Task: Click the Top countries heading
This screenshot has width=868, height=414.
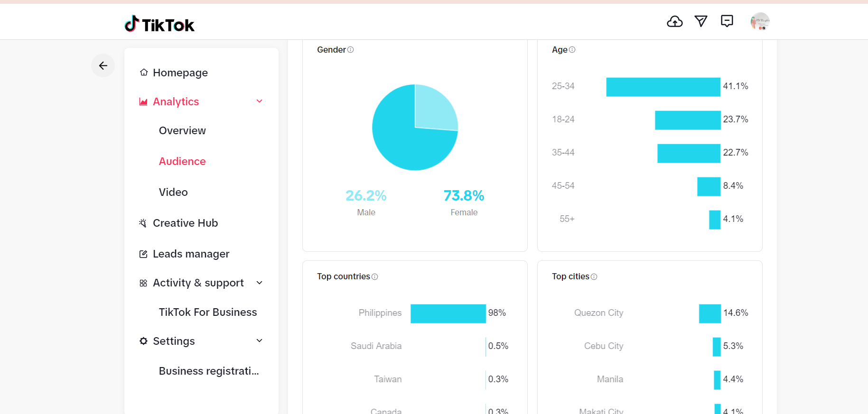Action: [x=344, y=276]
